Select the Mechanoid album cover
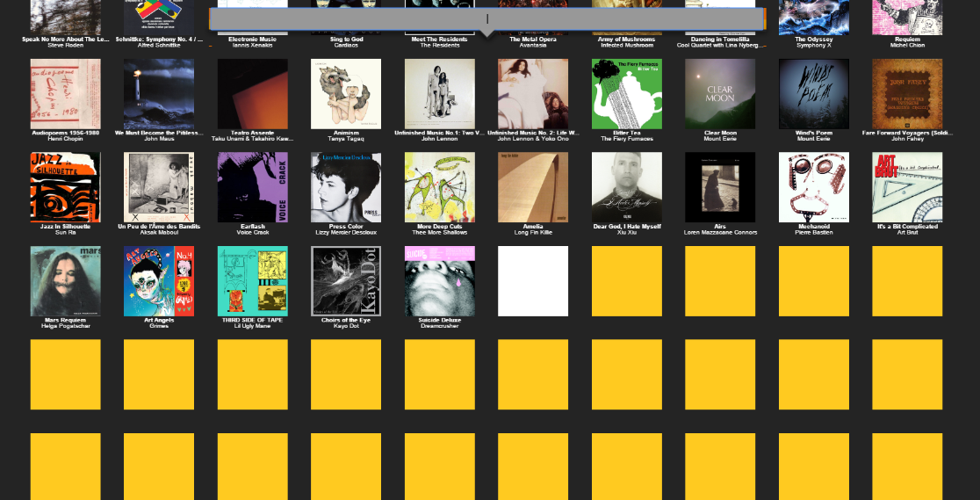The height and width of the screenshot is (500, 980). point(814,187)
